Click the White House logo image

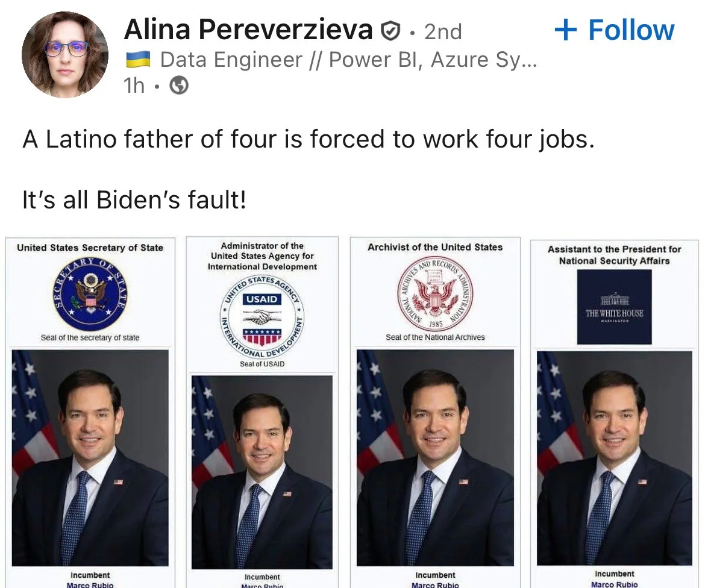click(x=614, y=307)
